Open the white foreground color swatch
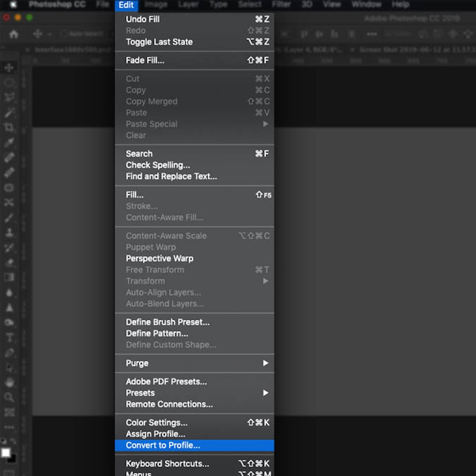 5,452
